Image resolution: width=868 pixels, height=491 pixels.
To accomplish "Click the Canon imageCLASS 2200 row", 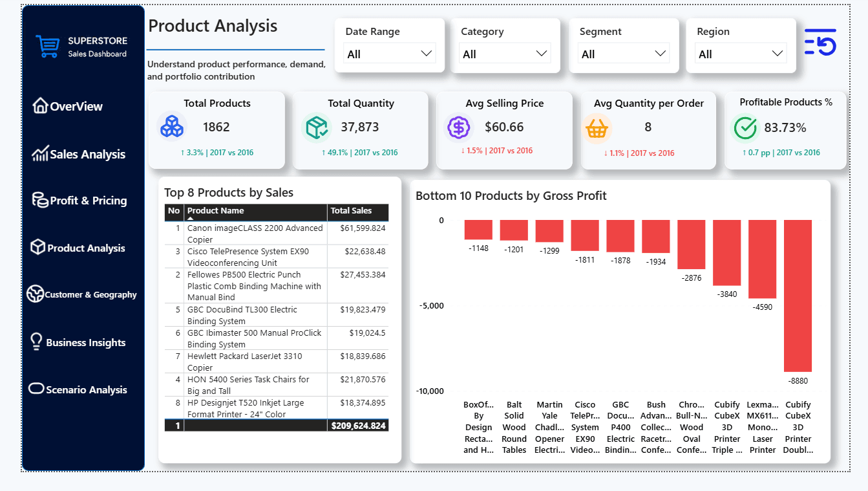I will [277, 234].
